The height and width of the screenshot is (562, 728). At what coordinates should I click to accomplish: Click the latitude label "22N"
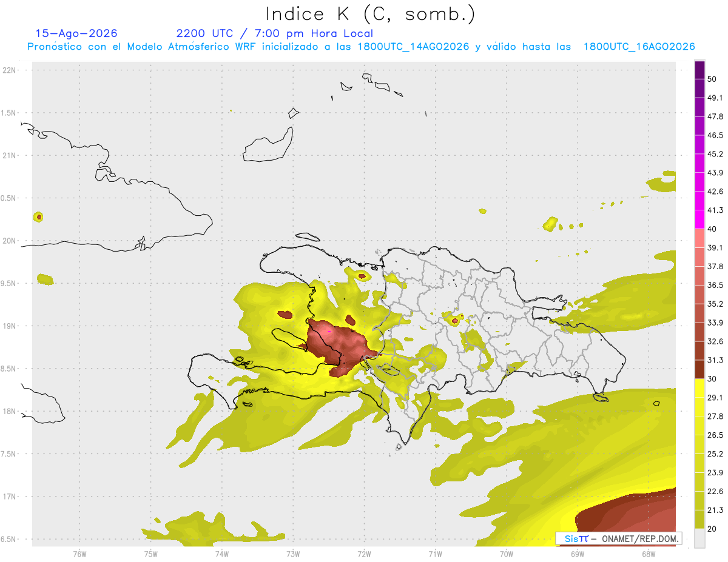[10, 70]
